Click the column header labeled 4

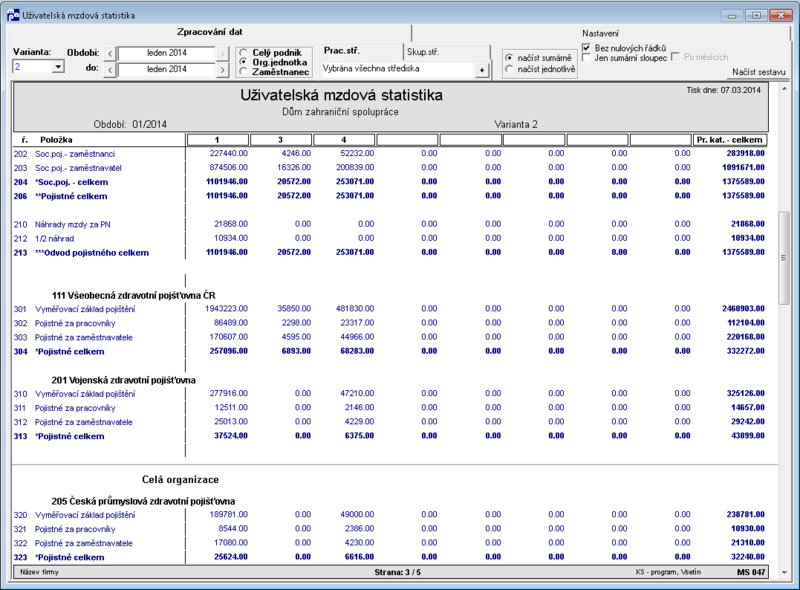[x=344, y=140]
